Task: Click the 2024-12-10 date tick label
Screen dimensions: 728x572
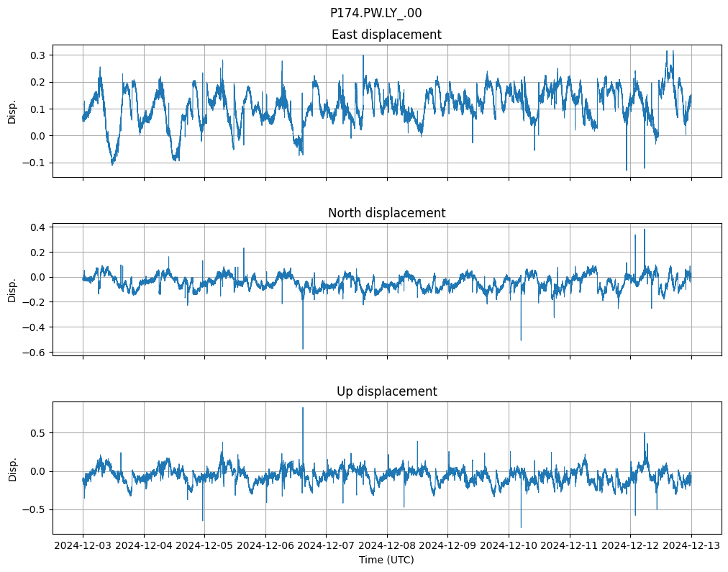Action: [509, 545]
